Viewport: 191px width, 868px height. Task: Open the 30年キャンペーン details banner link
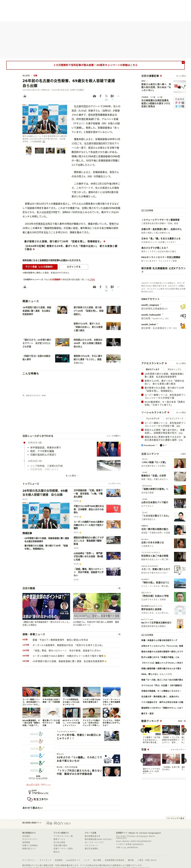95,65
